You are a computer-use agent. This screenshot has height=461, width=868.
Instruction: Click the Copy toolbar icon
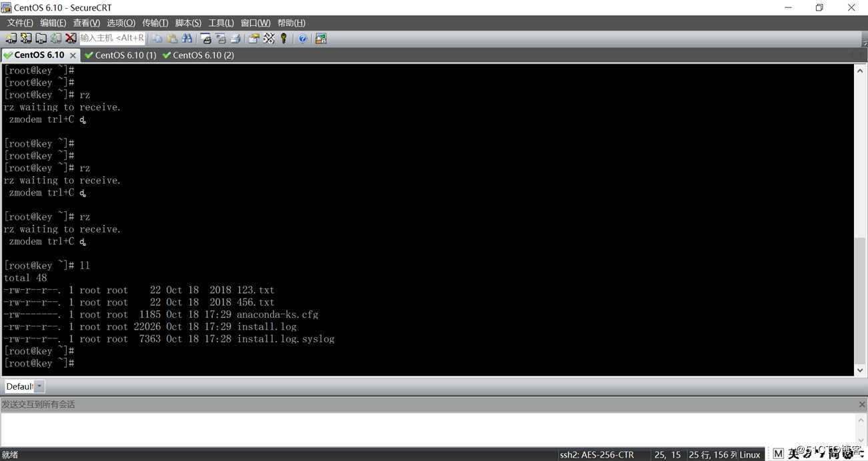tap(157, 39)
